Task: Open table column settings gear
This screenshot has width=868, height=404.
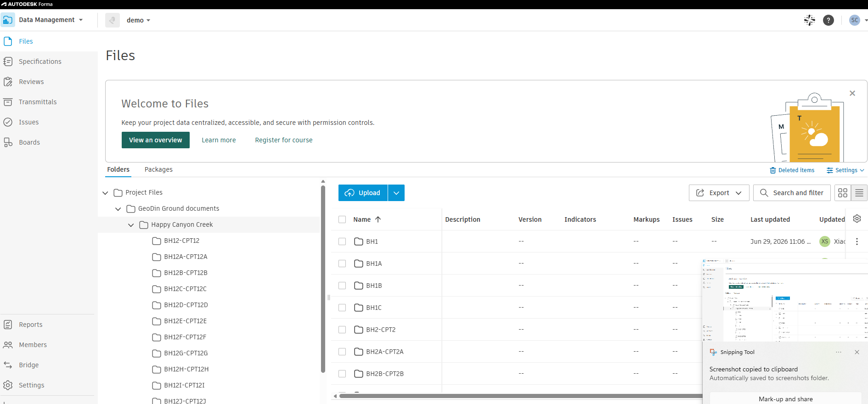Action: pyautogui.click(x=857, y=219)
